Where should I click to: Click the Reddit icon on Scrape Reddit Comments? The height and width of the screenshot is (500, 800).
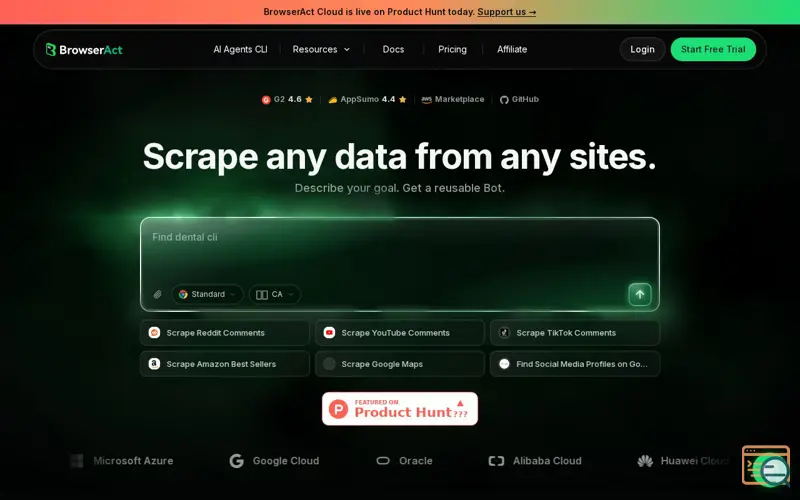click(x=154, y=333)
